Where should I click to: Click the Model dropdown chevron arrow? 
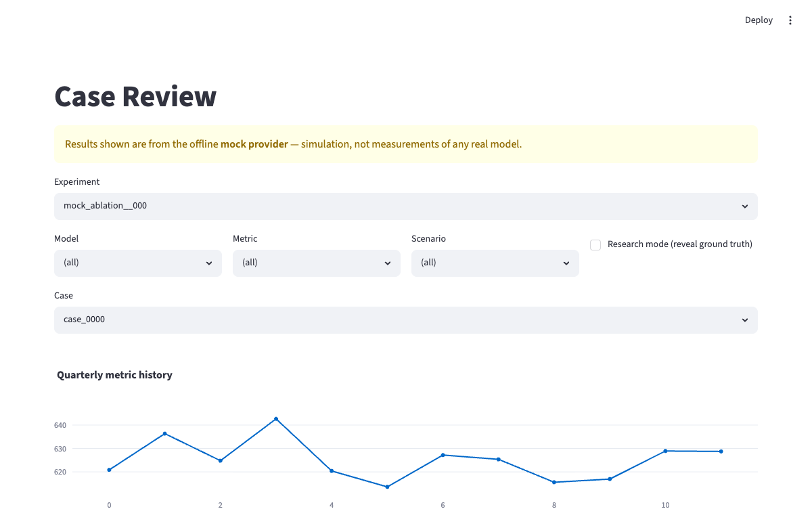coord(209,263)
